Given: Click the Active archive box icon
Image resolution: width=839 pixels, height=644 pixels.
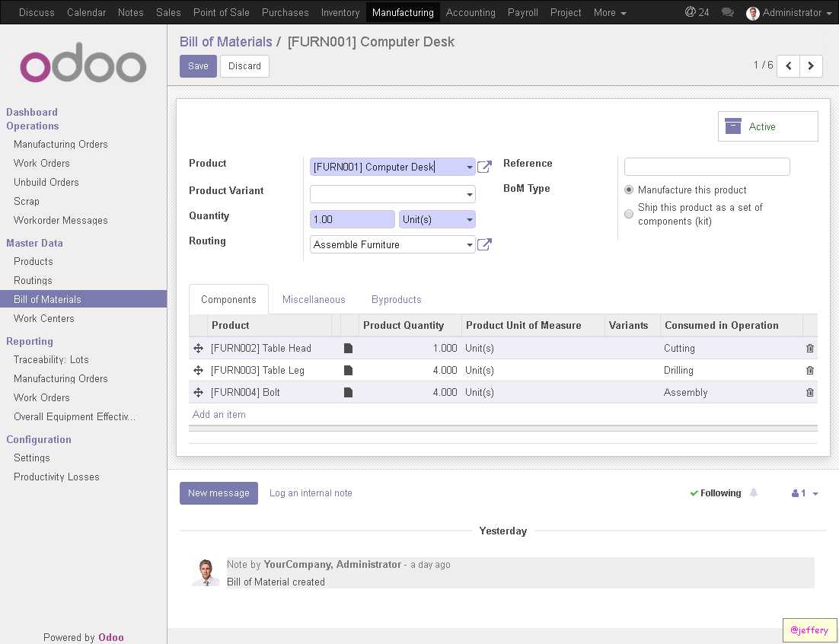Looking at the screenshot, I should click(x=732, y=126).
